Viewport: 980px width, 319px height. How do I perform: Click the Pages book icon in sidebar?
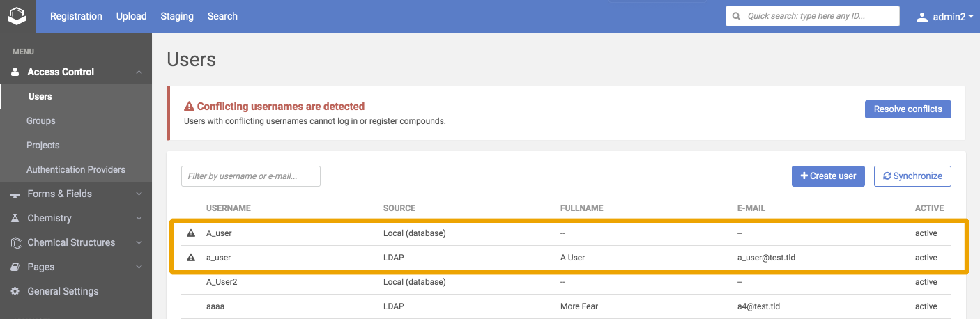(15, 267)
